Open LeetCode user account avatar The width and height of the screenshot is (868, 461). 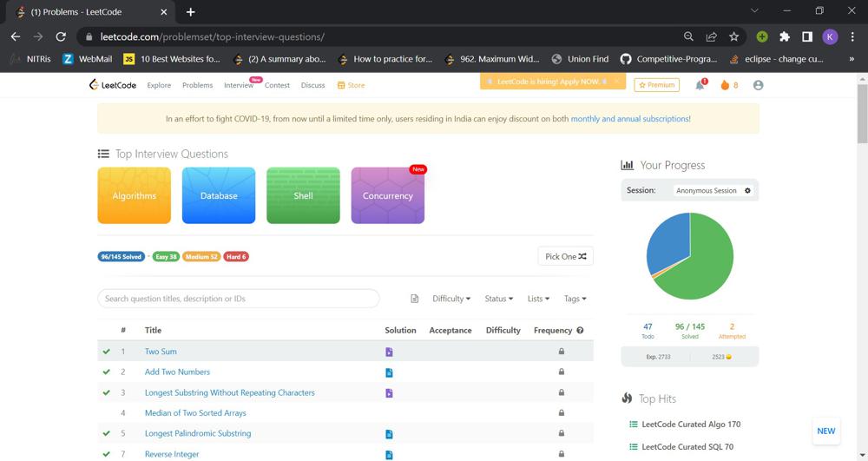tap(759, 85)
